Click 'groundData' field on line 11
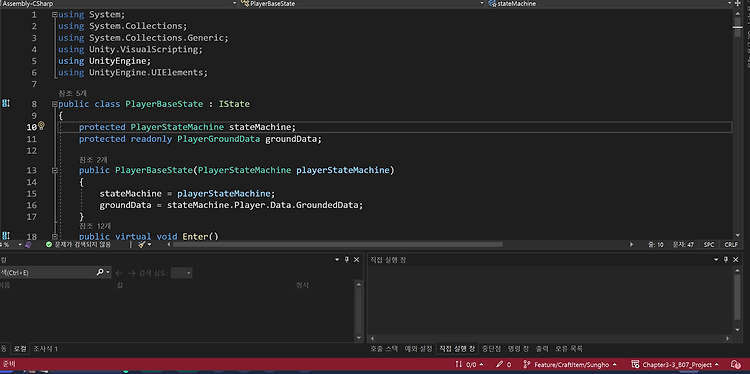The width and height of the screenshot is (750, 374). [291, 139]
